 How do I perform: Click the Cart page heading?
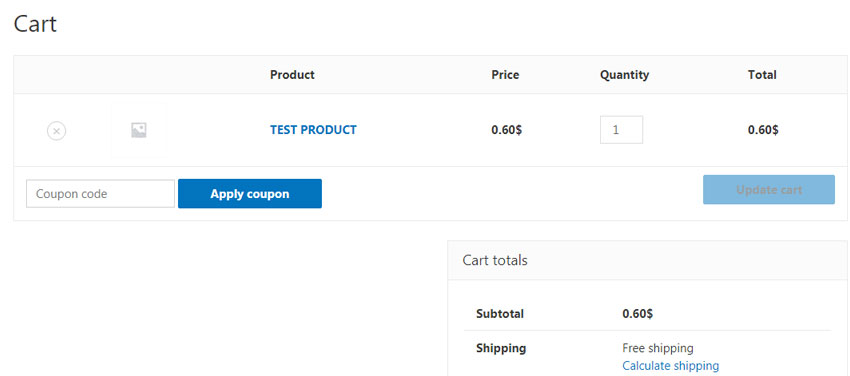35,24
